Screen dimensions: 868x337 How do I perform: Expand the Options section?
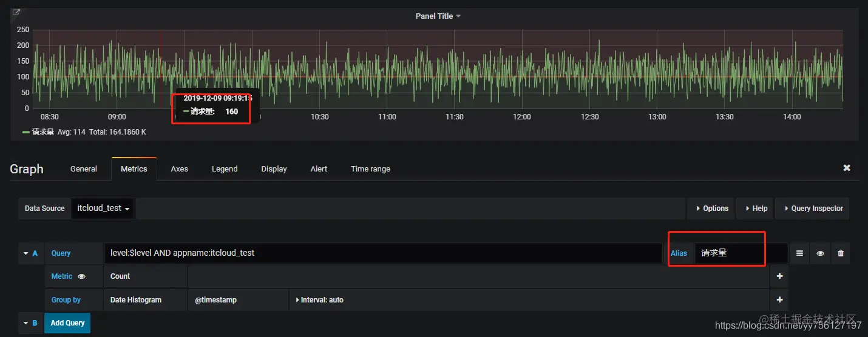(712, 208)
